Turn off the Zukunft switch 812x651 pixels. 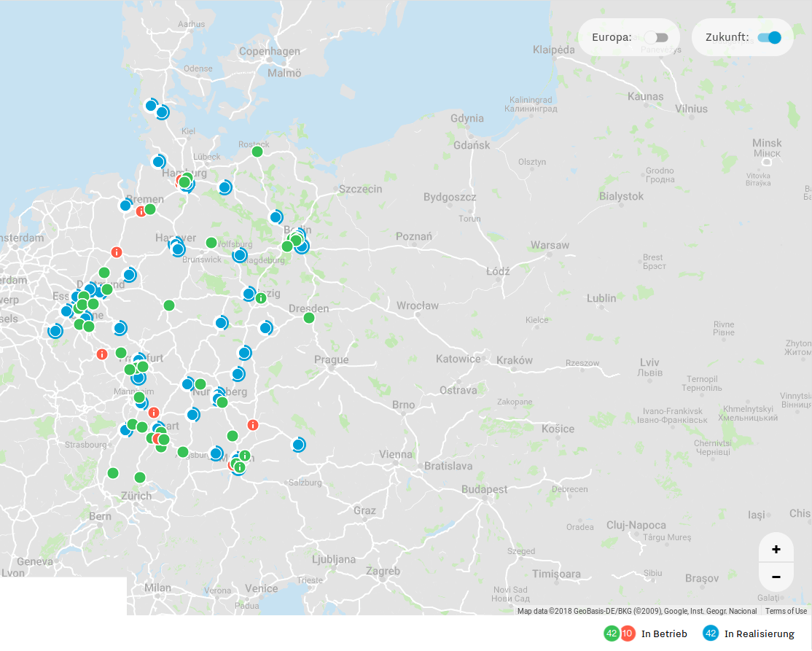[769, 37]
